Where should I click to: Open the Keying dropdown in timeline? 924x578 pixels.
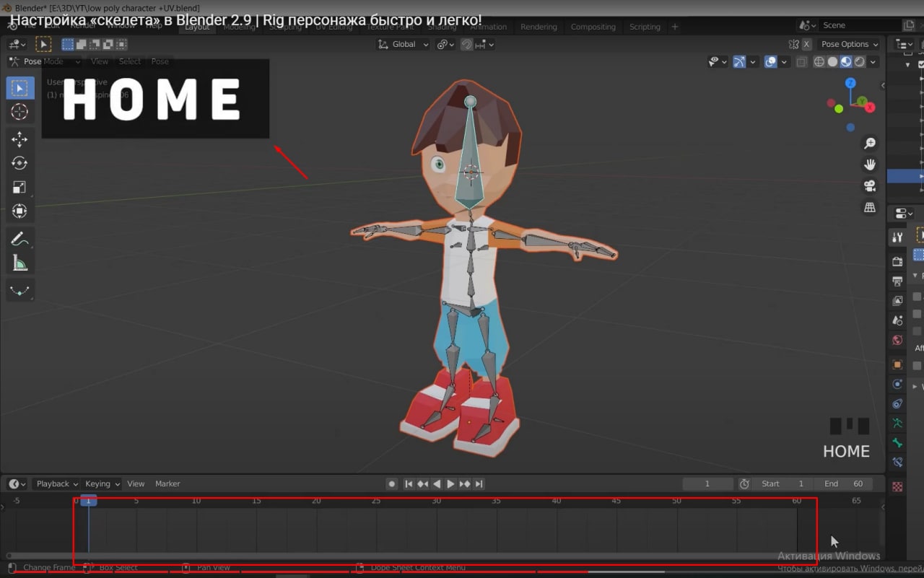click(x=102, y=483)
